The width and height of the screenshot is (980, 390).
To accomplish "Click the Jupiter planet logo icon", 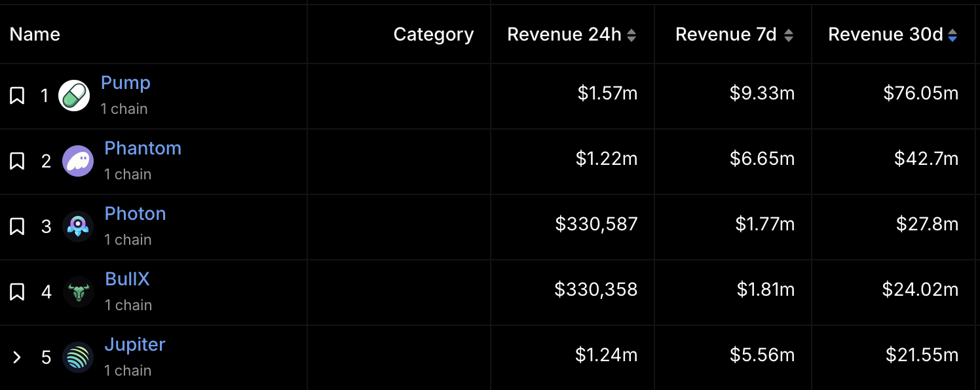I will tap(78, 357).
